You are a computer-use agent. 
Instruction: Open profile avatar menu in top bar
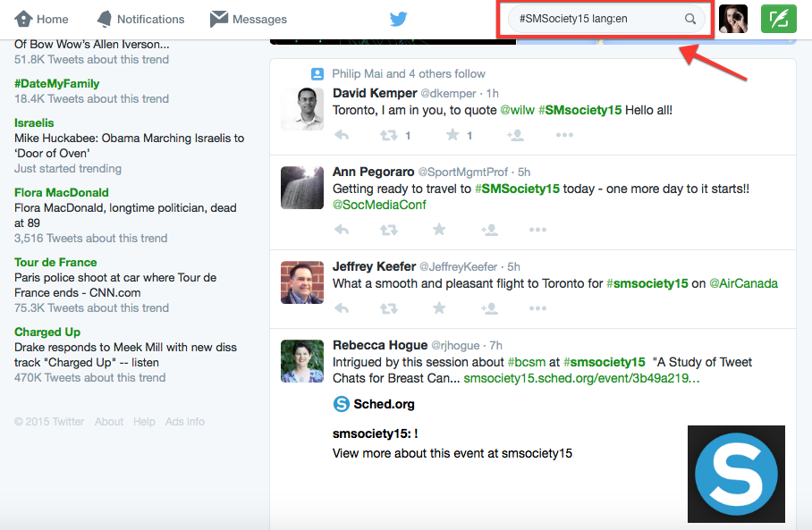[733, 19]
